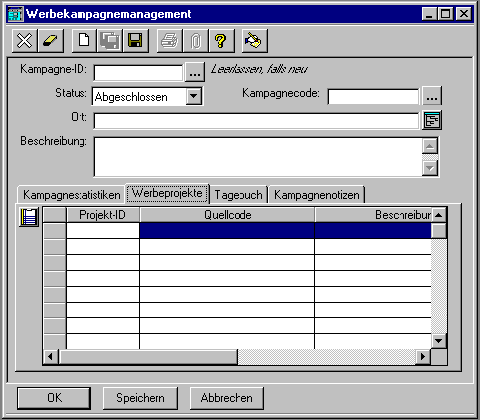480x420 pixels.
Task: Click inside the Beschreibung text area
Action: (258, 157)
